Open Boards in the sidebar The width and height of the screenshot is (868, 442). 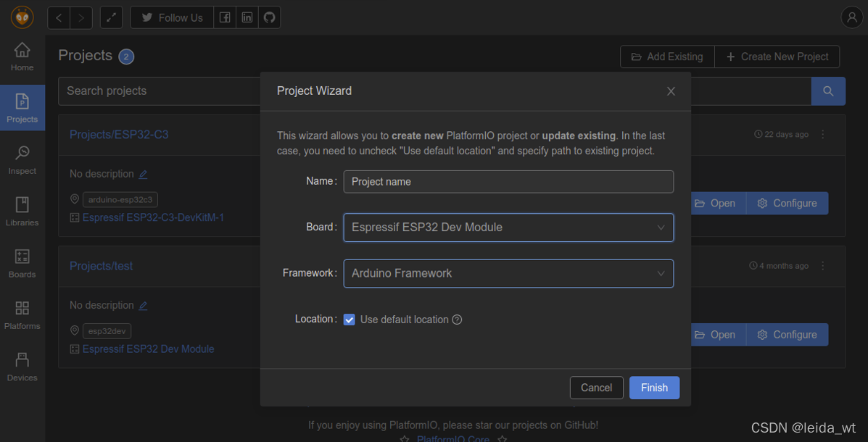[x=22, y=263]
